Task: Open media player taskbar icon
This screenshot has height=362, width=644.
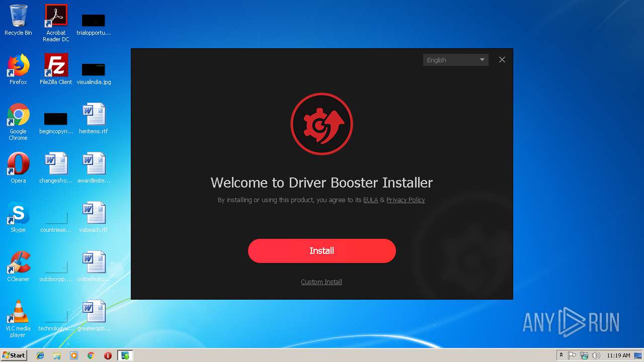Action: (x=74, y=355)
